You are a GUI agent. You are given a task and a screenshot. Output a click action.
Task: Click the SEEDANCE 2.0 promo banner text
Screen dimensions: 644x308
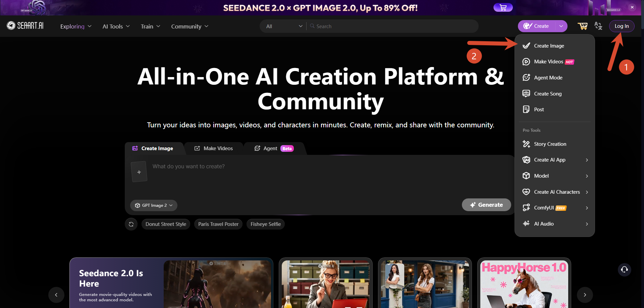pyautogui.click(x=320, y=8)
